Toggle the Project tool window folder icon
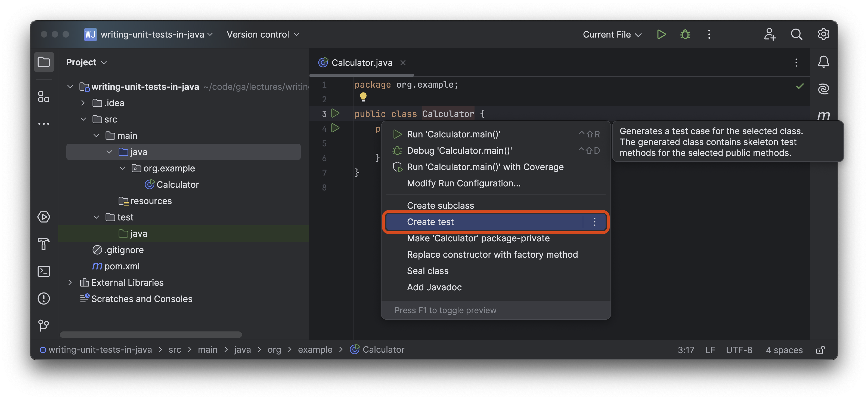The height and width of the screenshot is (400, 868). pyautogui.click(x=44, y=62)
